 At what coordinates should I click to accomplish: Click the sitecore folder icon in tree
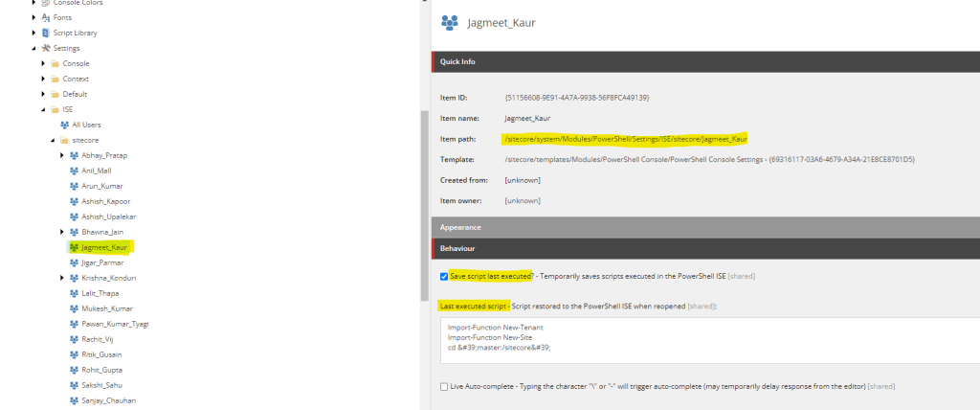coord(64,140)
